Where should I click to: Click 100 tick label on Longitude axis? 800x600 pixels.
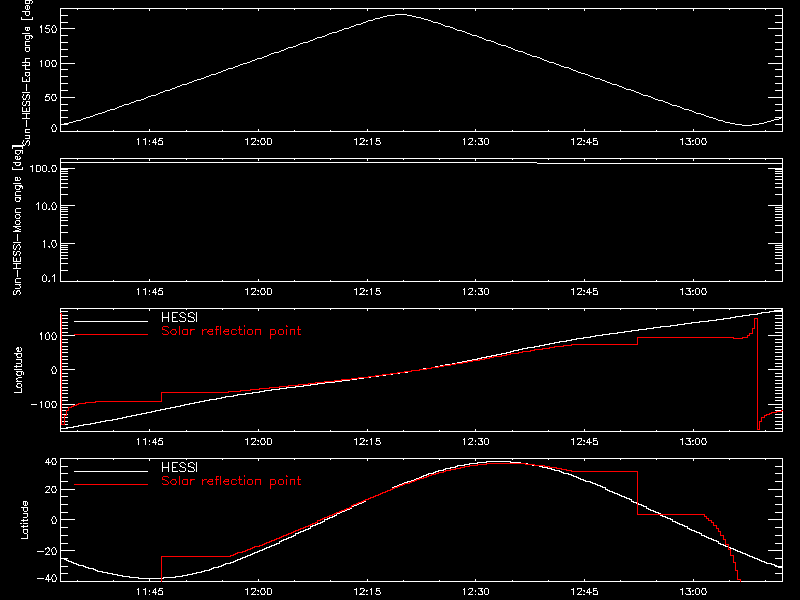coord(47,336)
